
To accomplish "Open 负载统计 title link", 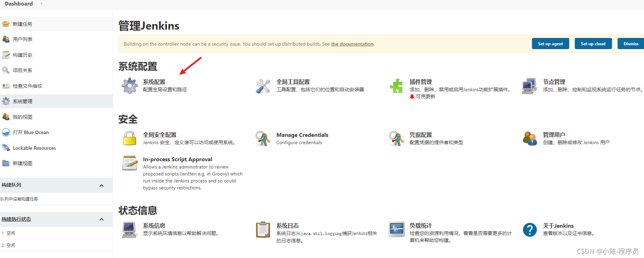I will click(x=421, y=226).
